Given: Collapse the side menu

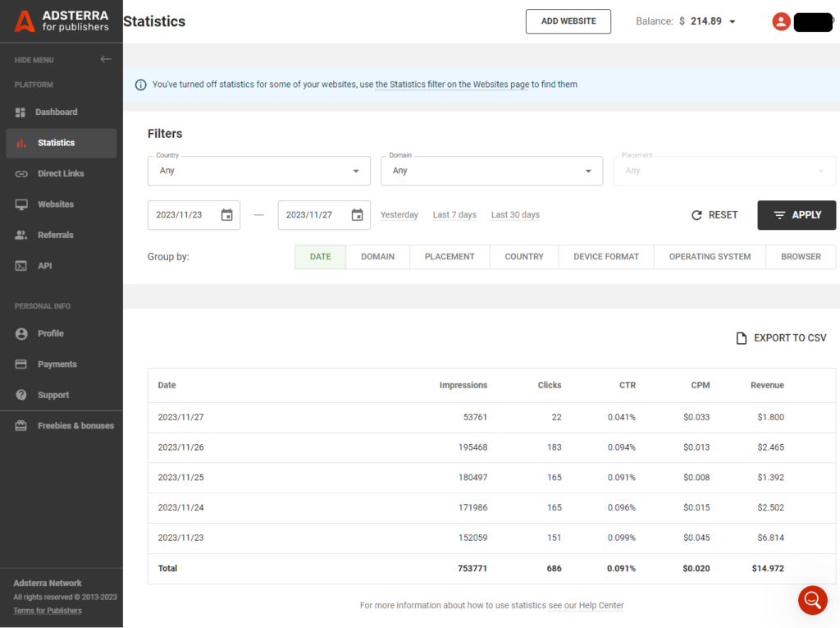Looking at the screenshot, I should (106, 58).
